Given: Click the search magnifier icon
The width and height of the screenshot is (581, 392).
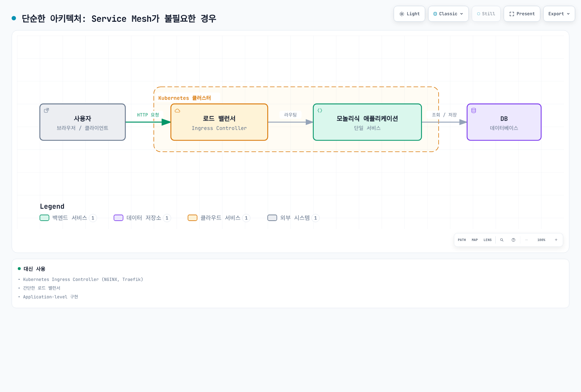Looking at the screenshot, I should pos(502,240).
